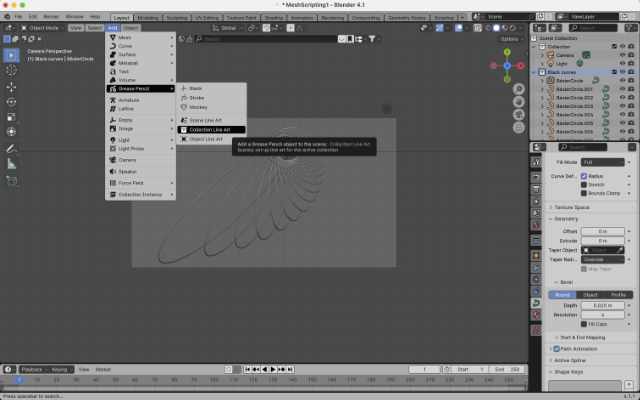
Task: Click the outliner display mode icon
Action: [x=555, y=28]
